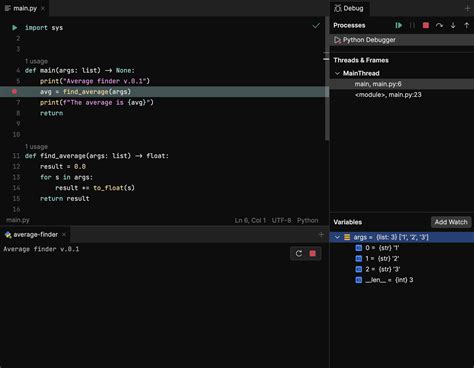
Task: Click the 1 usage hint above find_average
Action: click(36, 147)
